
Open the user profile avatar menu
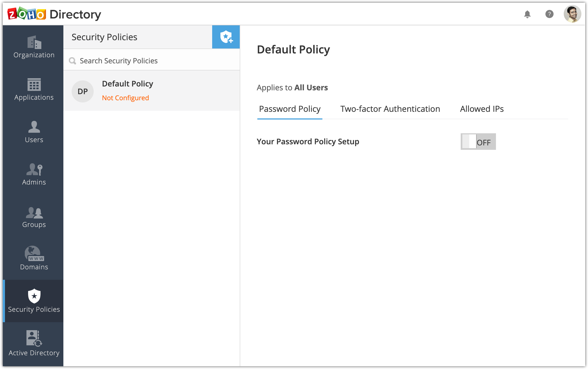(x=572, y=14)
